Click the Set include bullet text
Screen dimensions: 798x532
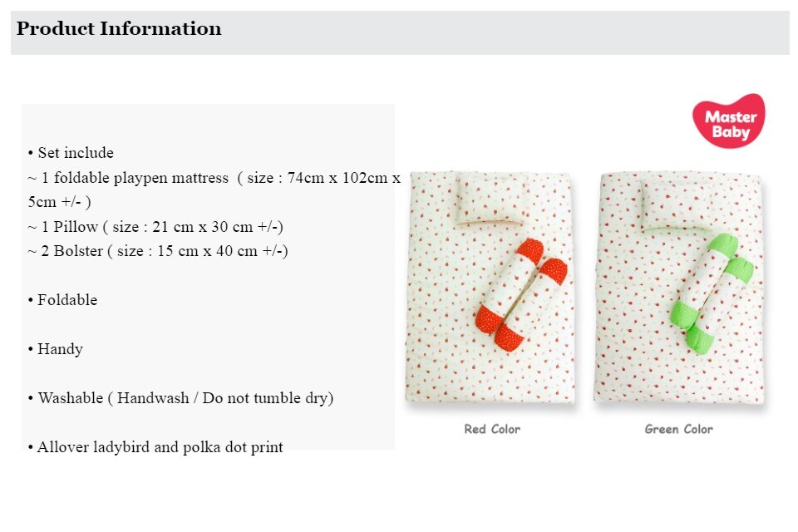[71, 153]
